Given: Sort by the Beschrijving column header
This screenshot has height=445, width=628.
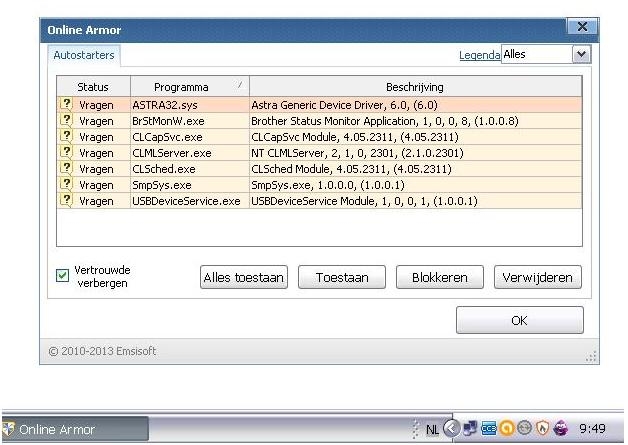Looking at the screenshot, I should [x=415, y=87].
